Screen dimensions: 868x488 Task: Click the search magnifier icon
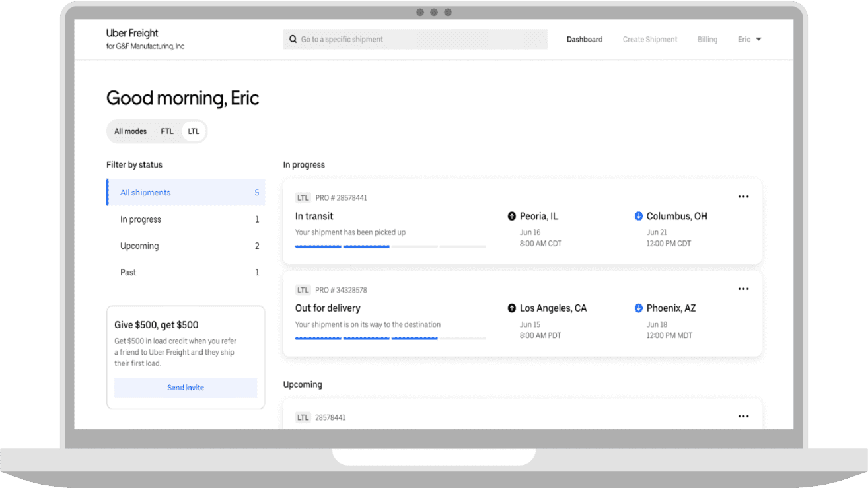(293, 40)
